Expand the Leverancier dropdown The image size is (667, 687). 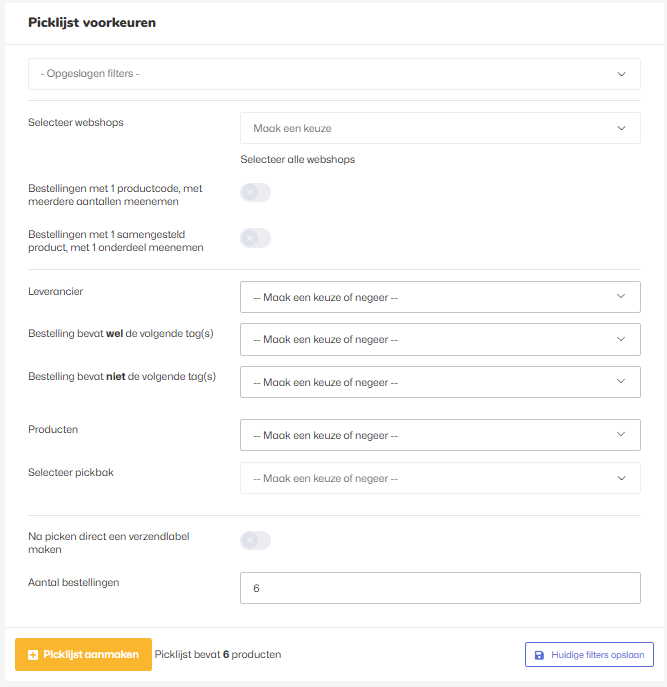(440, 297)
